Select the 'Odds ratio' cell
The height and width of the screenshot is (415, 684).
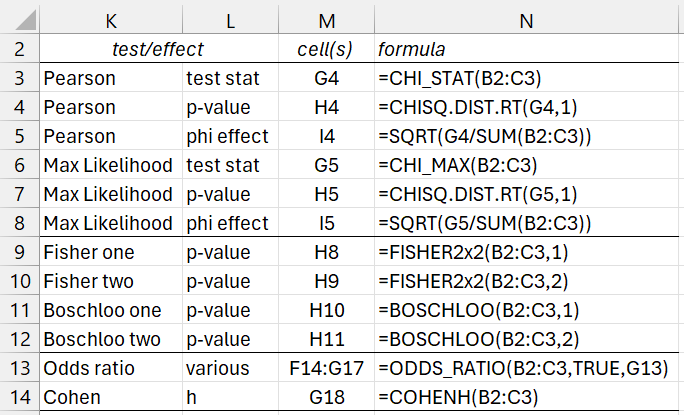(110, 369)
